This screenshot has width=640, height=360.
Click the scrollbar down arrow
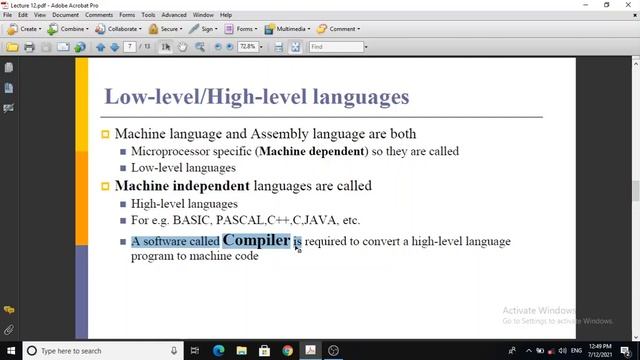(636, 337)
